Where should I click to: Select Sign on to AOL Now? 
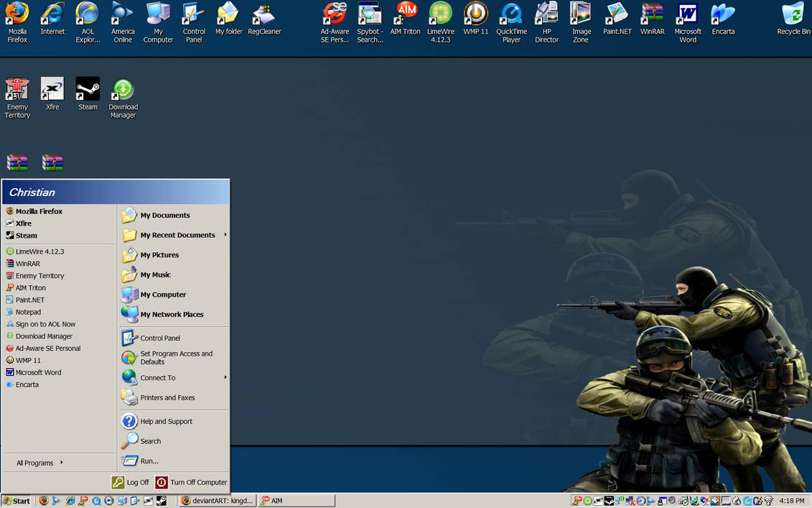(59, 324)
